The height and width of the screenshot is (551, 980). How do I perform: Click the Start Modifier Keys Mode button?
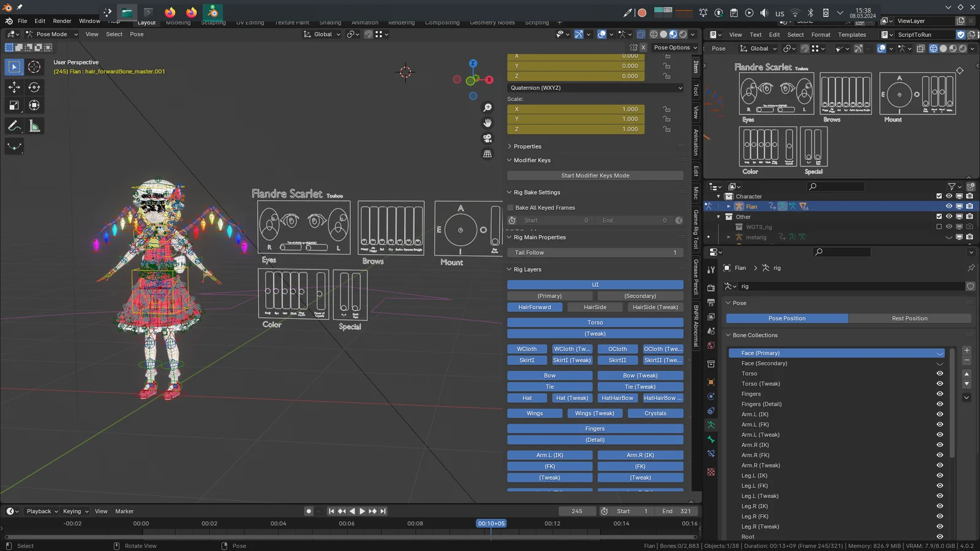tap(595, 176)
